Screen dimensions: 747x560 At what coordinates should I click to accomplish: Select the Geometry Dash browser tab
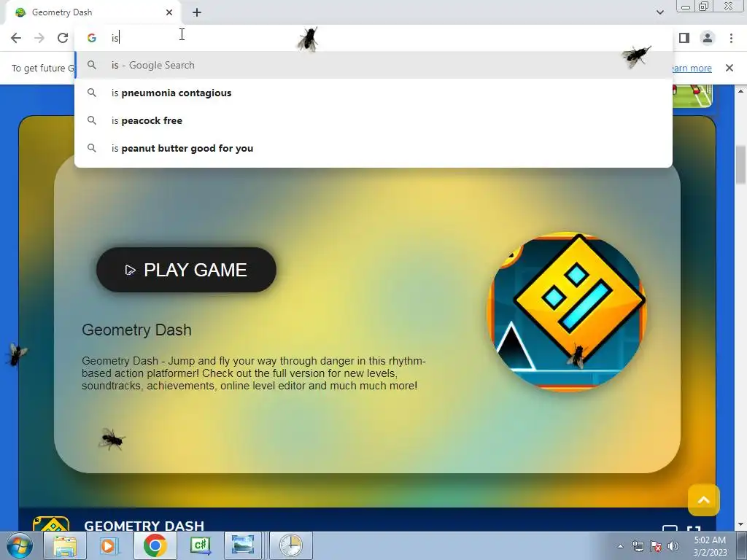point(94,12)
